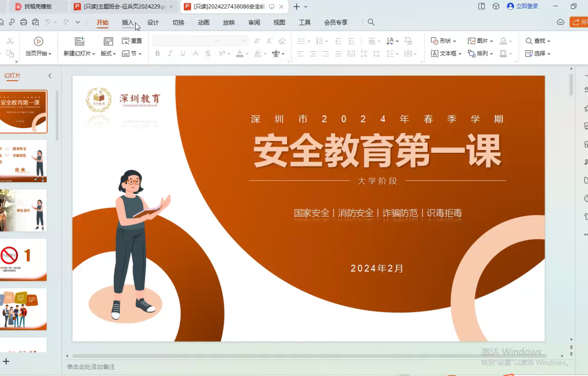
Task: Expand the 版式 layout dropdown
Action: (x=108, y=54)
